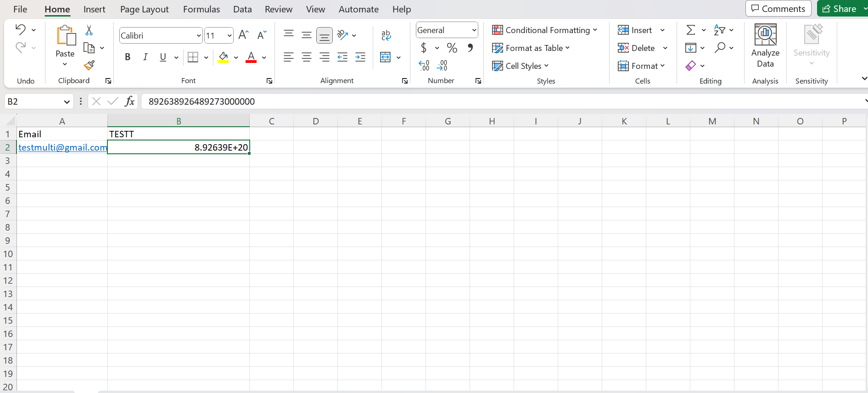This screenshot has width=868, height=393.
Task: Switch to the Formulas tab
Action: [201, 9]
